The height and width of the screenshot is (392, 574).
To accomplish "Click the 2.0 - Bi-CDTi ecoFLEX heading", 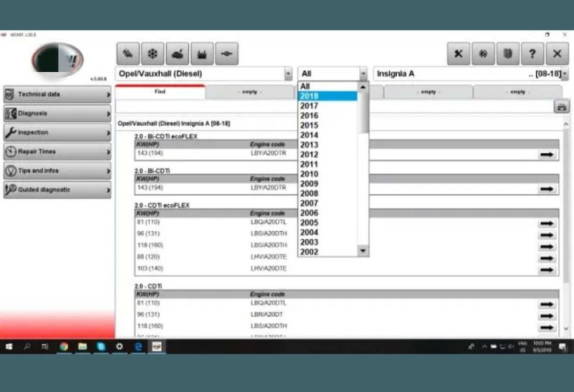I will coord(166,137).
